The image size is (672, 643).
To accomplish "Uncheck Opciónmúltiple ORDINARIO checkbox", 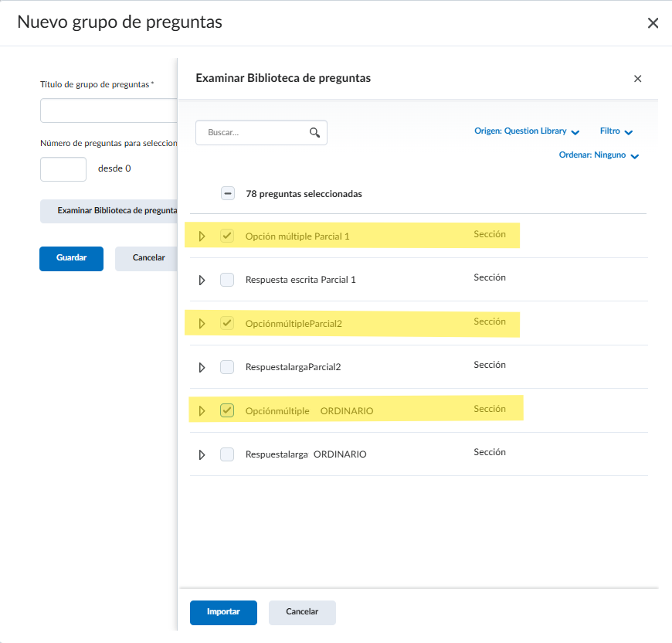I will [x=227, y=410].
